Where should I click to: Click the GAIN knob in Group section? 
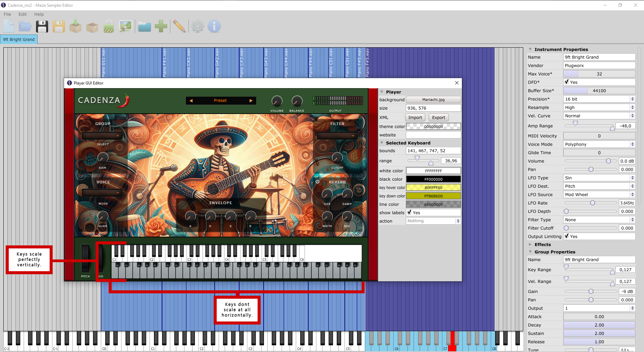(x=103, y=157)
